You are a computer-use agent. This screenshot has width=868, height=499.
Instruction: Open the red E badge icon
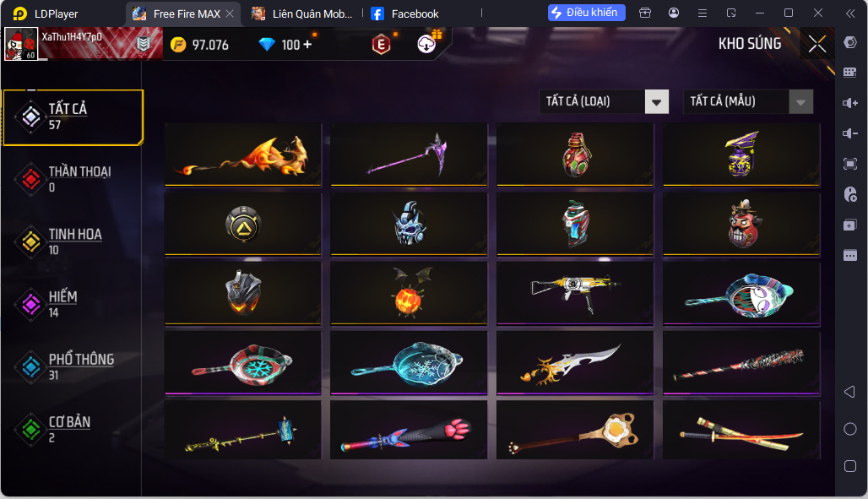point(381,44)
